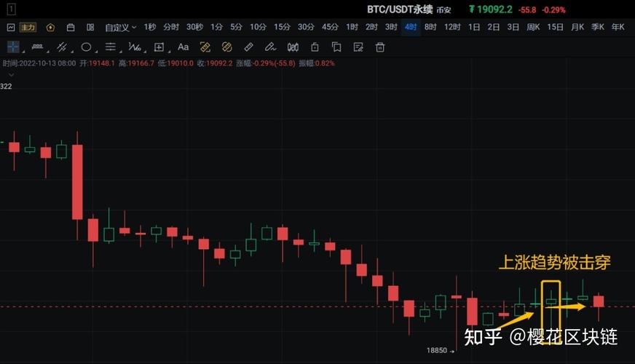Switch to the 15日 timeframe
Image resolution: width=635 pixels, height=364 pixels.
[555, 27]
